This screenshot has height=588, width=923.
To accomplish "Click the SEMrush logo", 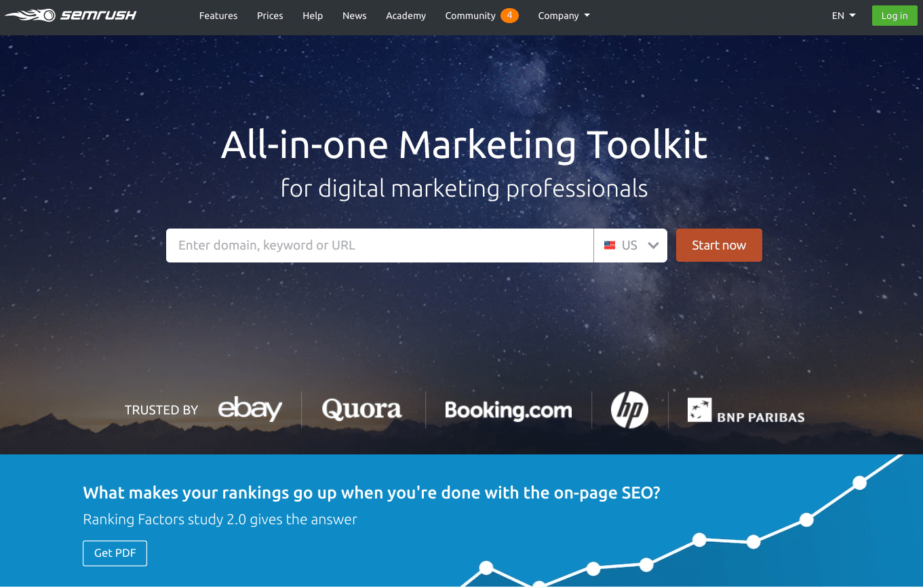I will 71,15.
